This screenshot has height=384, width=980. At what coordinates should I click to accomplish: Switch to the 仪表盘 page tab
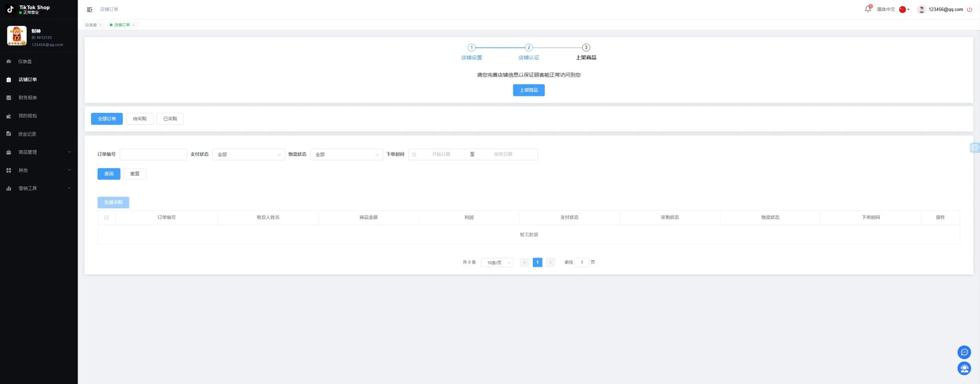(91, 25)
